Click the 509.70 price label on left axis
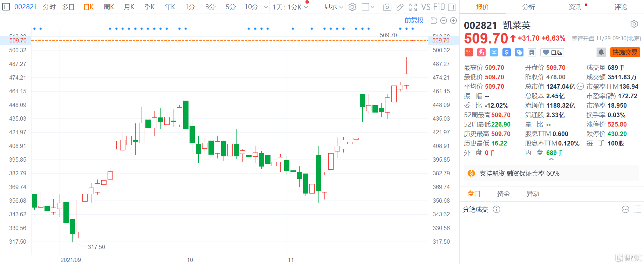The image size is (644, 264). (18, 40)
